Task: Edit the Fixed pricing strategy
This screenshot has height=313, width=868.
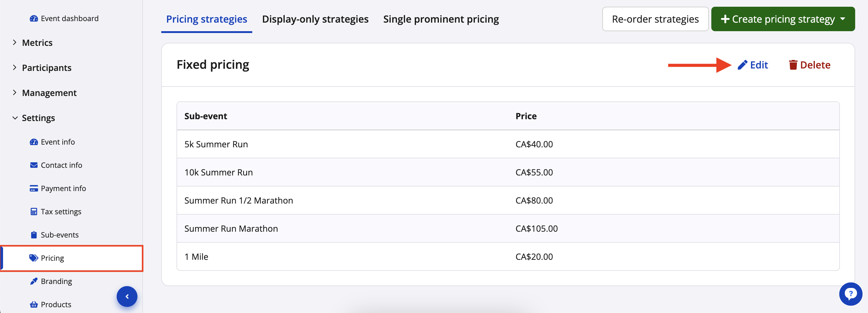Action: tap(753, 65)
